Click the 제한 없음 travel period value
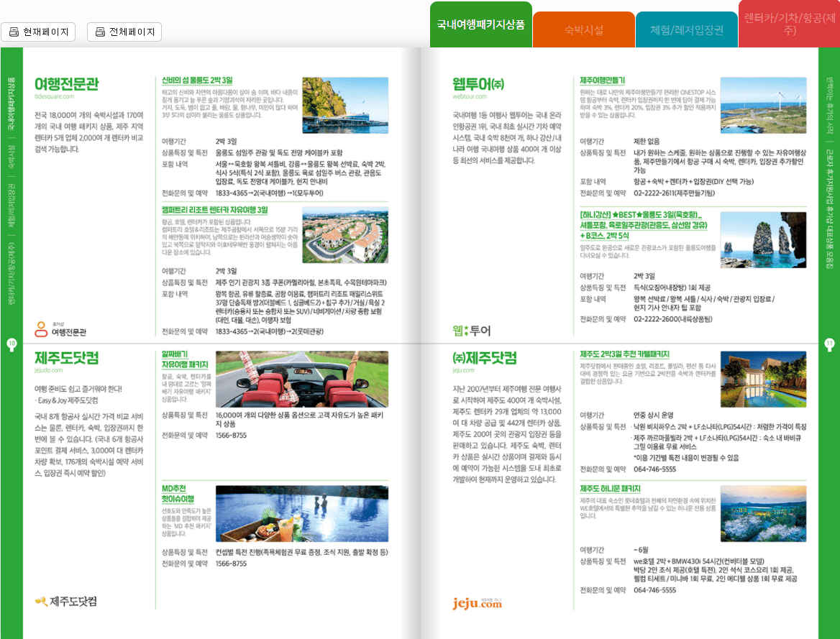The width and height of the screenshot is (840, 639). (x=647, y=142)
